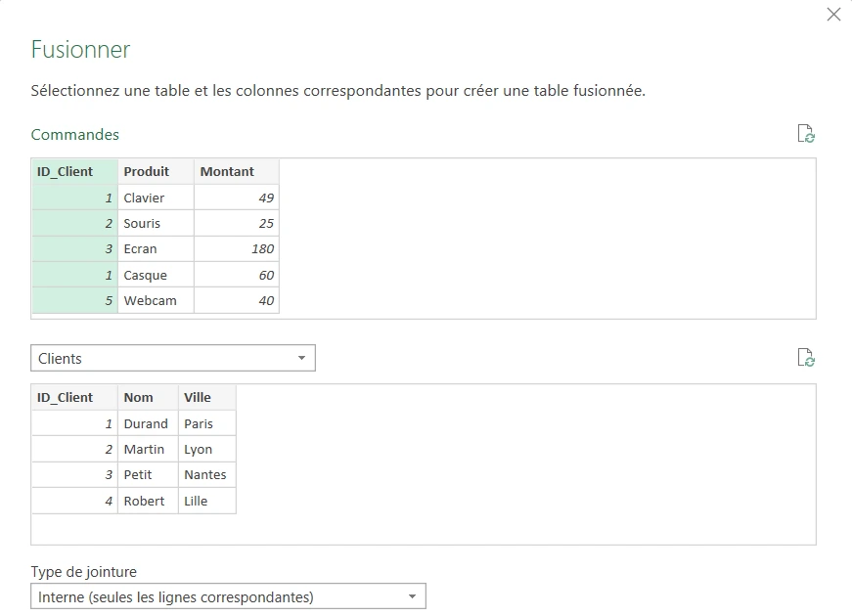The image size is (852, 616).
Task: Click the Martin name cell
Action: pyautogui.click(x=149, y=449)
